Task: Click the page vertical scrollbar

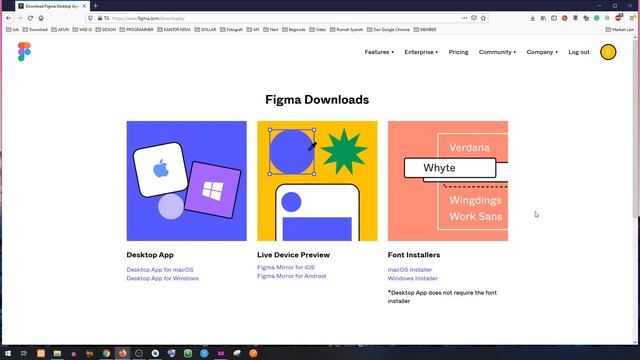Action: coord(635,128)
